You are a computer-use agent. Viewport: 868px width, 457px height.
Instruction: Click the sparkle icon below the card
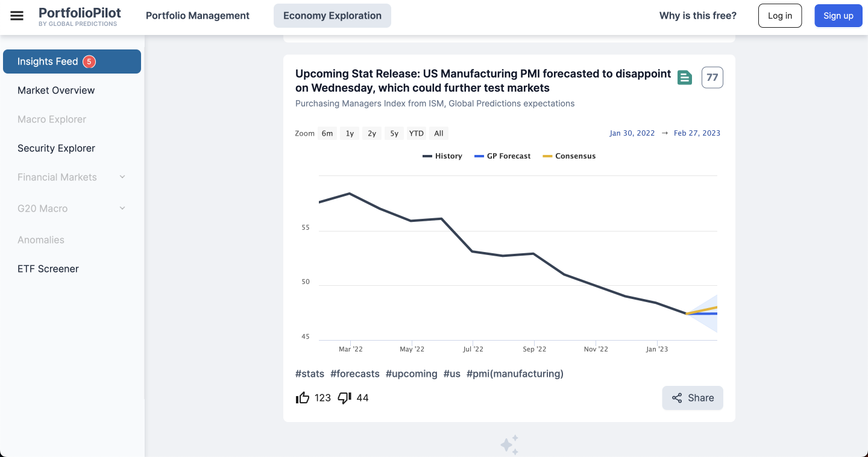[509, 445]
